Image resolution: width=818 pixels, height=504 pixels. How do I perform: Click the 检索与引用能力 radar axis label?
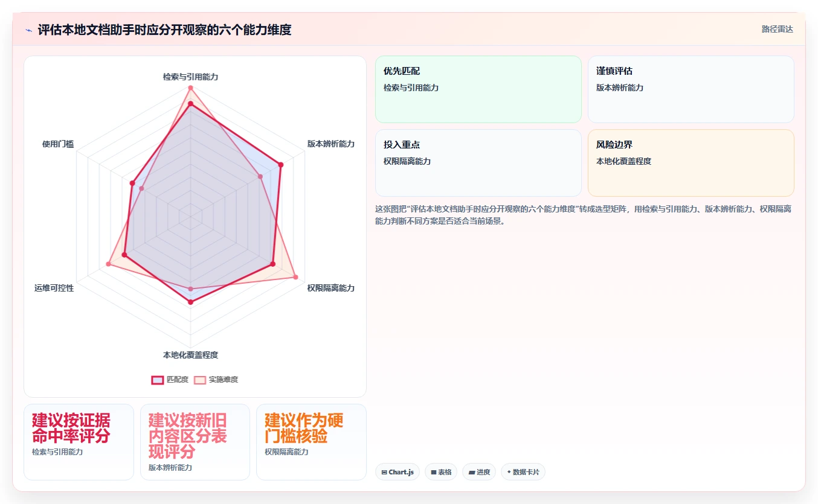click(x=190, y=77)
